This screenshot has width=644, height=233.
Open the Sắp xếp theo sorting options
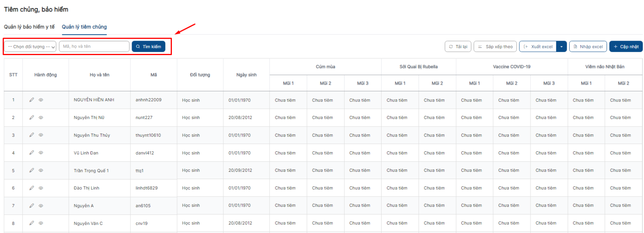495,47
